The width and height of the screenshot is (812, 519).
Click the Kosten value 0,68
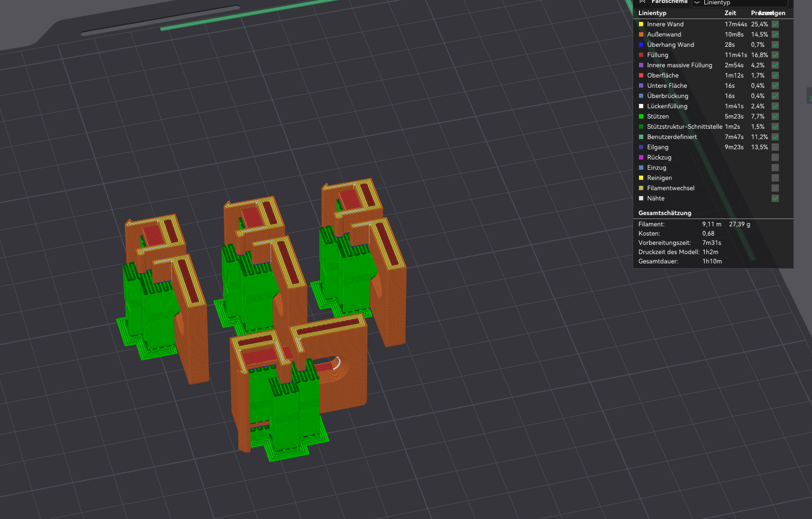click(x=708, y=234)
